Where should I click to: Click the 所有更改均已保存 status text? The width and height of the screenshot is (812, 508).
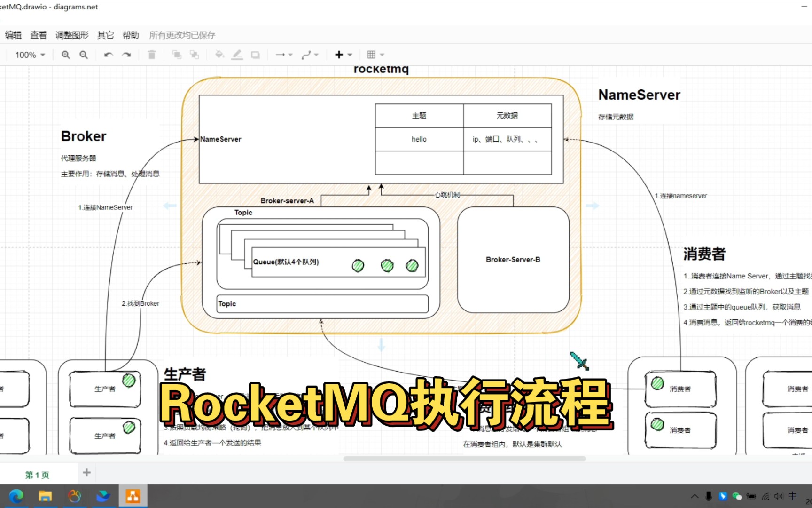[x=182, y=35]
